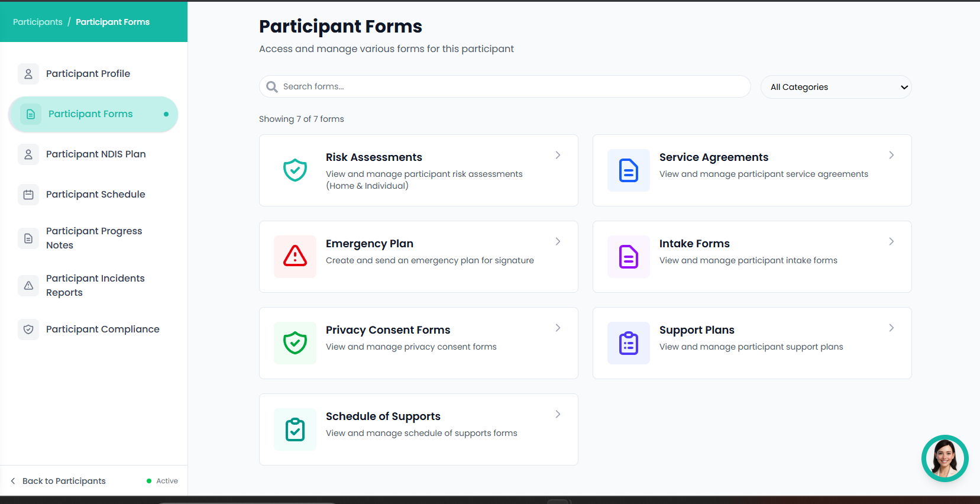980x504 pixels.
Task: Click the Schedule of Supports clipboard icon
Action: [295, 429]
